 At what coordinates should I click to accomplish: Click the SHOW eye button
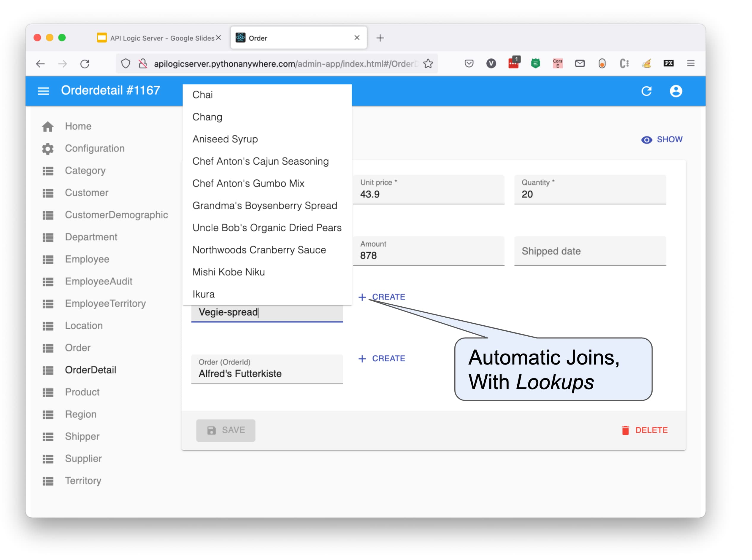[661, 140]
